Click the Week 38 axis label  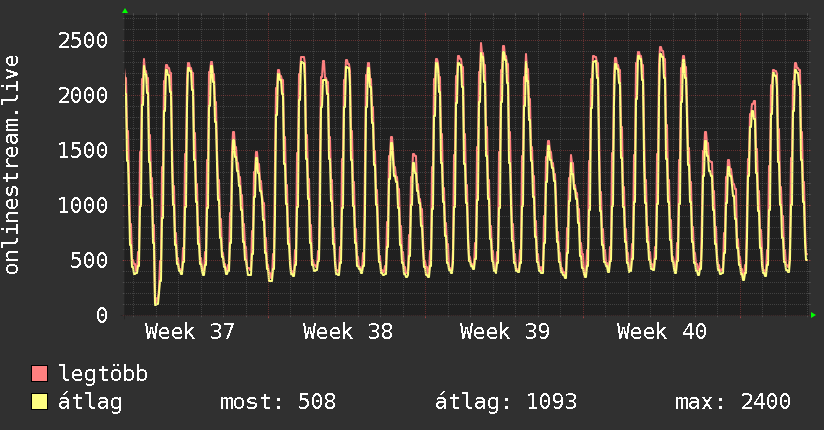pyautogui.click(x=347, y=332)
